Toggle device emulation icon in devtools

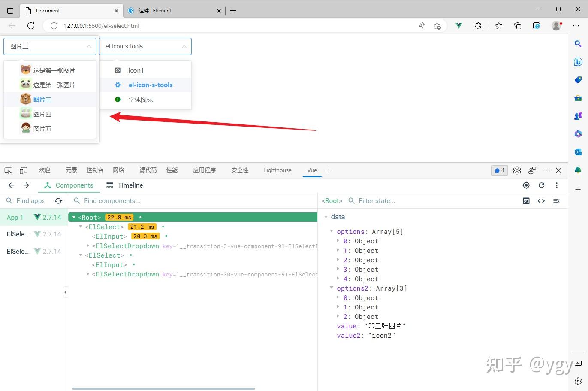pos(24,170)
